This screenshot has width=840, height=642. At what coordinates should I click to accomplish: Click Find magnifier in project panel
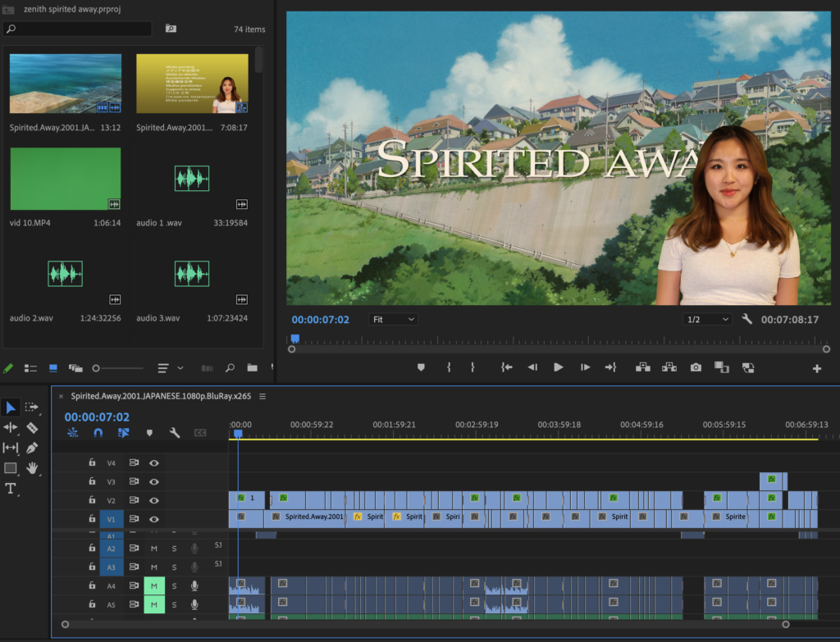[x=230, y=368]
